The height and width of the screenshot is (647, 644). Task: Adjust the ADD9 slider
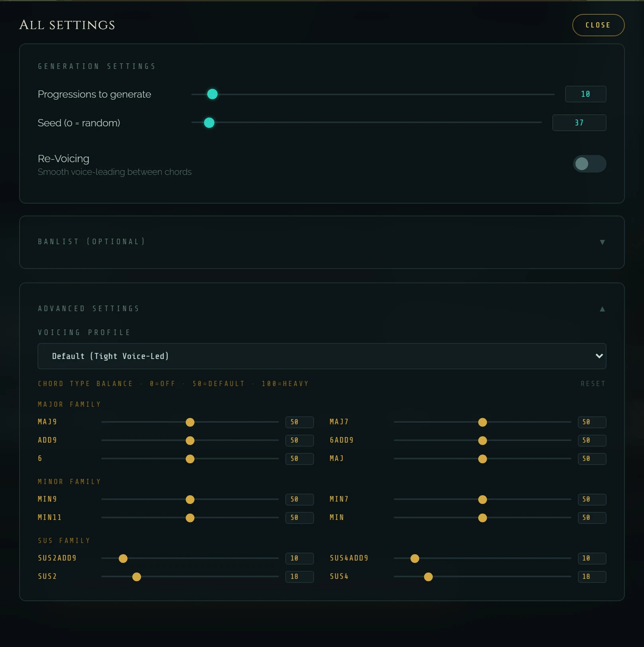tap(190, 441)
